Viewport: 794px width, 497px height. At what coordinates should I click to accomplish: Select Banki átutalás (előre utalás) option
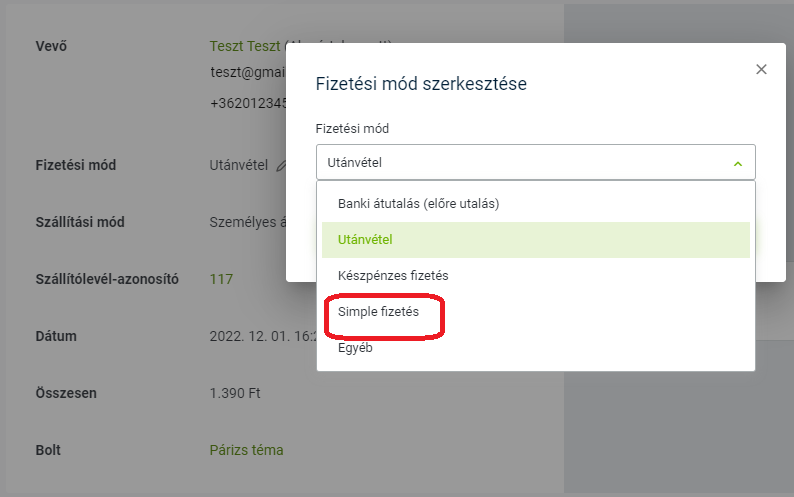click(x=418, y=203)
